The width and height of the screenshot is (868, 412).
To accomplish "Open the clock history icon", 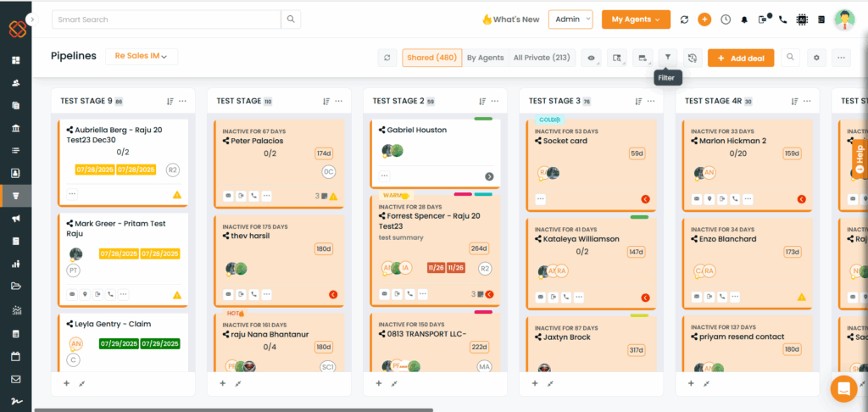I will click(726, 19).
